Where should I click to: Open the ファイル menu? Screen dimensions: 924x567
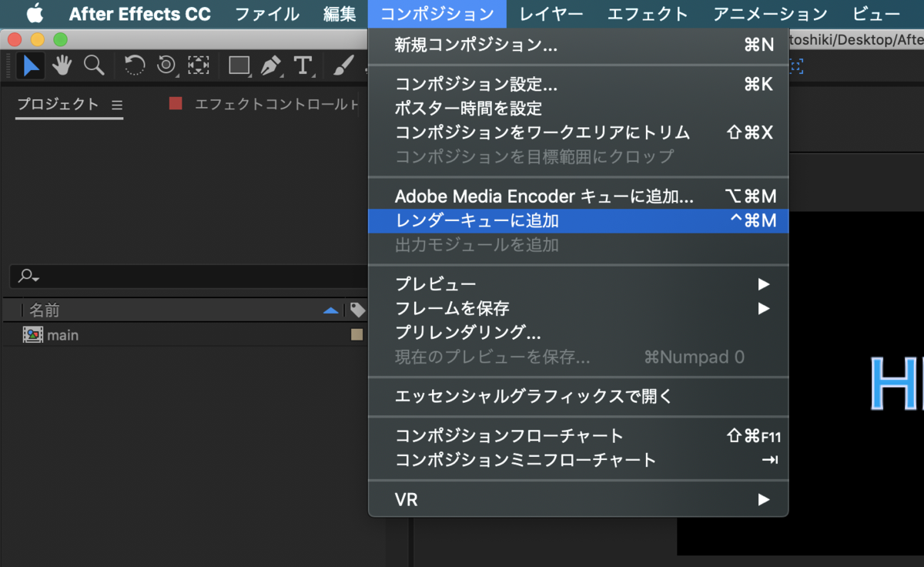click(267, 13)
